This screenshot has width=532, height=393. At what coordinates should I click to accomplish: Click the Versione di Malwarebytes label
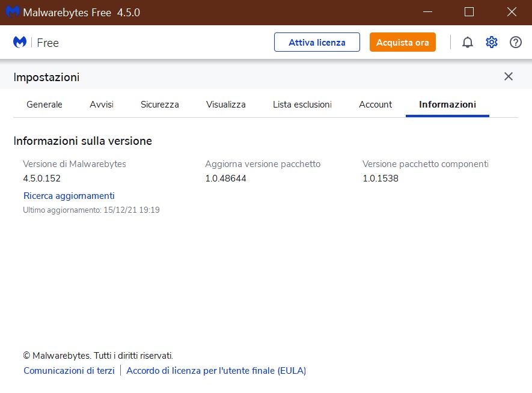tap(75, 164)
